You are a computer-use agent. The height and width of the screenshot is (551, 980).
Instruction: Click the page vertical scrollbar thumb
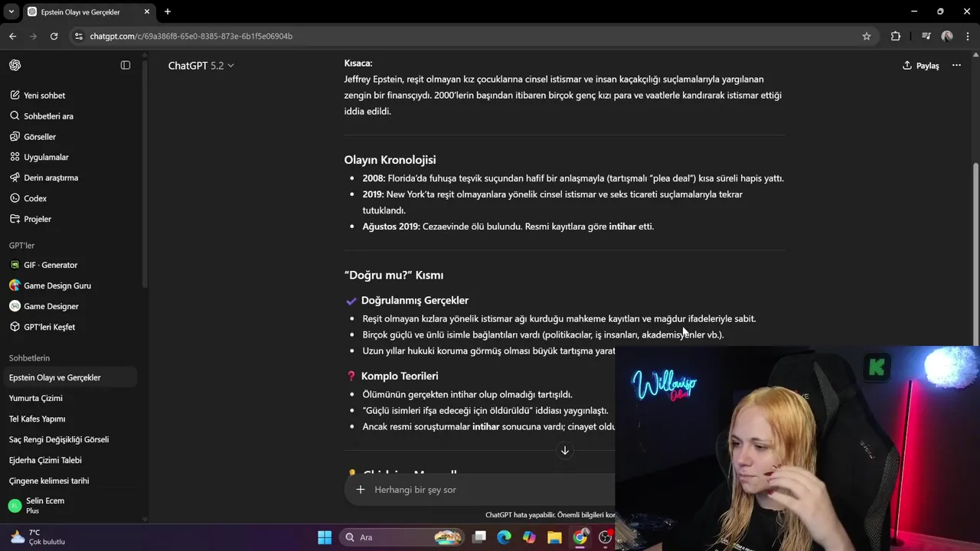tap(975, 253)
